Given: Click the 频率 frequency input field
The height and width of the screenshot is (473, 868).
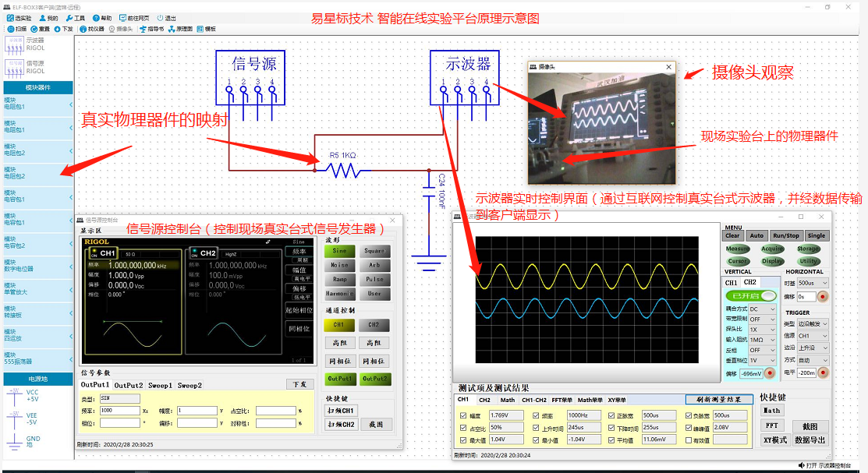Looking at the screenshot, I should pos(117,410).
